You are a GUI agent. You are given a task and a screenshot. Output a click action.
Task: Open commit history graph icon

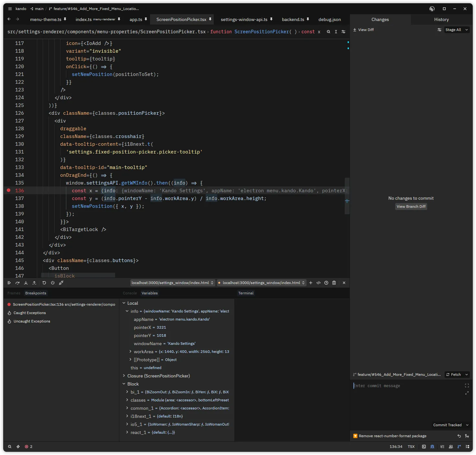(467, 436)
